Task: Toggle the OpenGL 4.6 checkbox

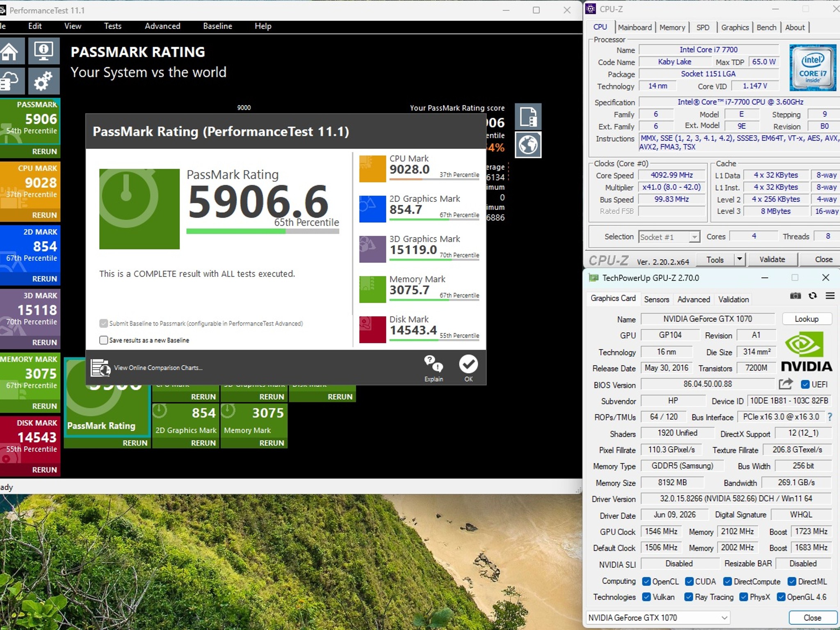Action: point(781,597)
